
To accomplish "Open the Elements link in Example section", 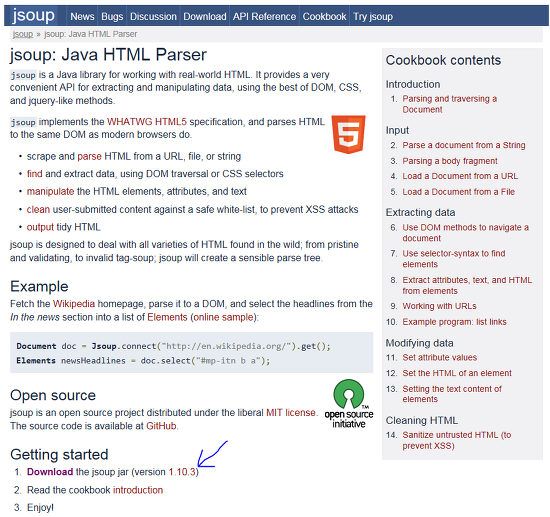I will pyautogui.click(x=167, y=317).
